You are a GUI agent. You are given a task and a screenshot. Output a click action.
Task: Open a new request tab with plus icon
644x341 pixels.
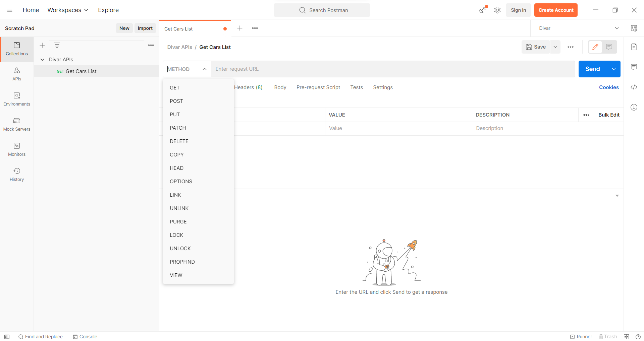(x=240, y=28)
